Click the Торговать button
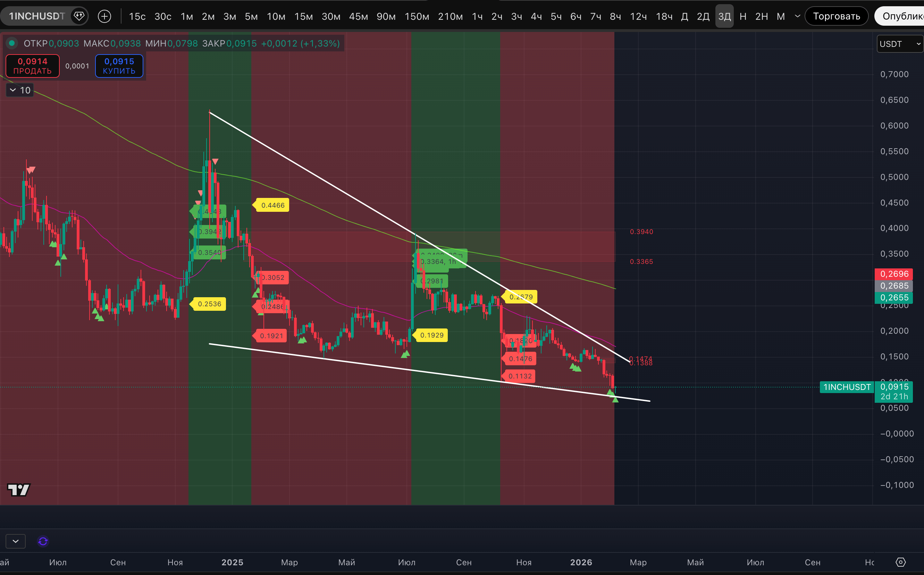Viewport: 924px width, 575px height. (836, 16)
